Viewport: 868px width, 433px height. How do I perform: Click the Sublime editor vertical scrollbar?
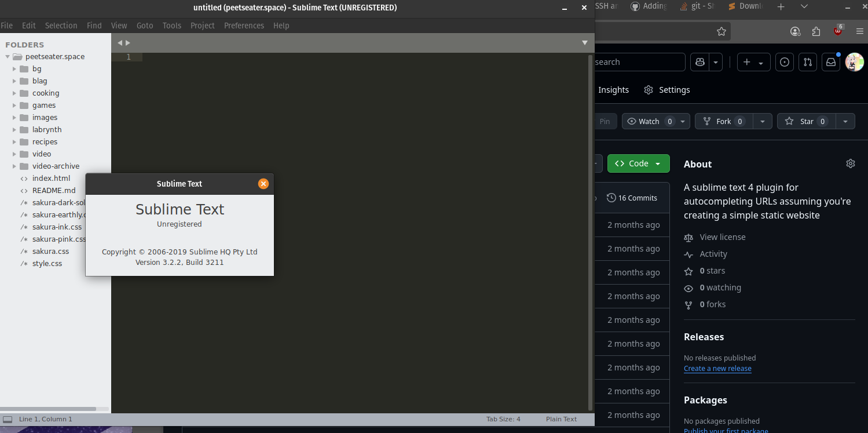[x=591, y=232]
